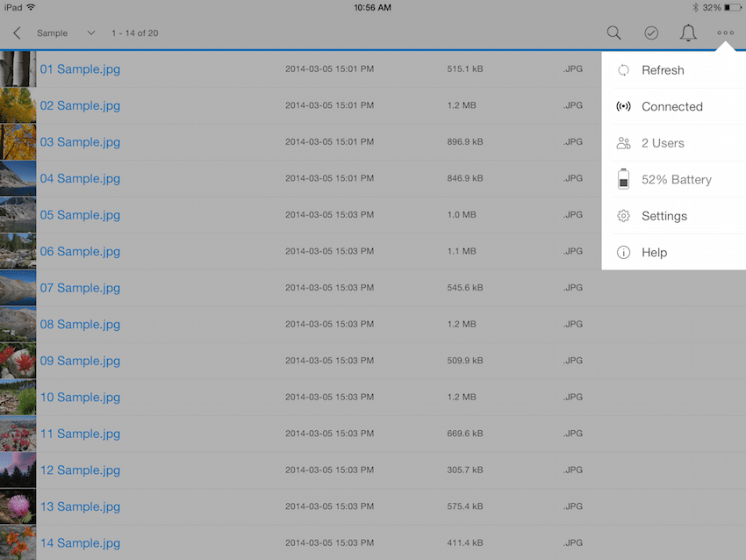Tap the 52% Battery icon
Viewport: 746px width, 560px height.
pyautogui.click(x=623, y=179)
